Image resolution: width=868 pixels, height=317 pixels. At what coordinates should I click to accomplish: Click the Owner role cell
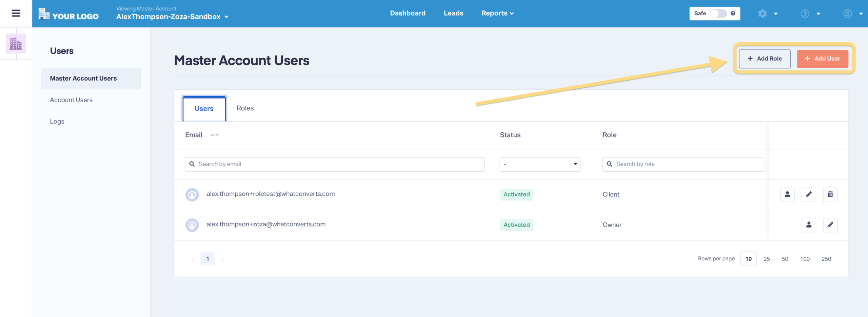(612, 225)
